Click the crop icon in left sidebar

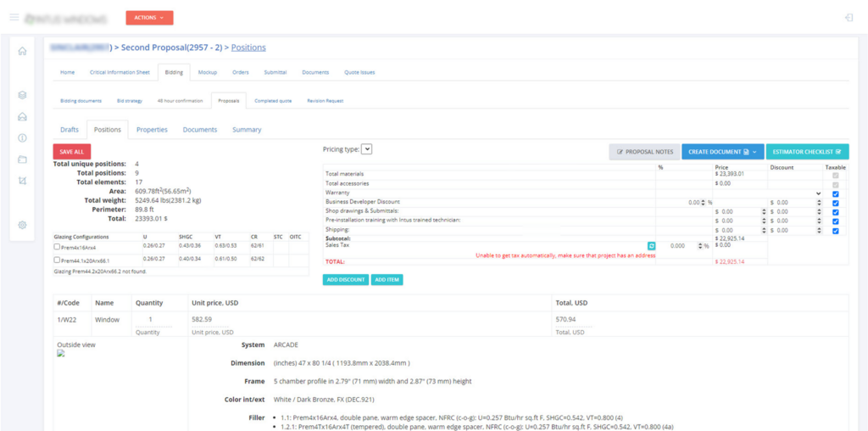click(22, 181)
